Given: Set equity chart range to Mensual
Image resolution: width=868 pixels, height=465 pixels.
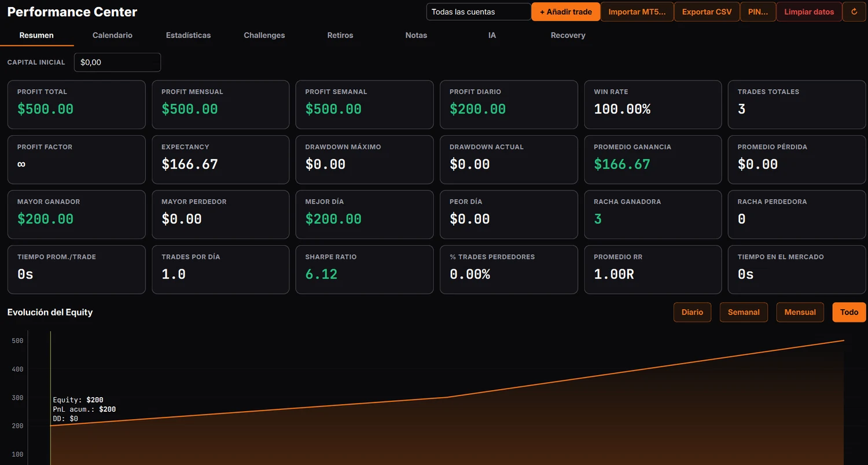Looking at the screenshot, I should tap(800, 312).
